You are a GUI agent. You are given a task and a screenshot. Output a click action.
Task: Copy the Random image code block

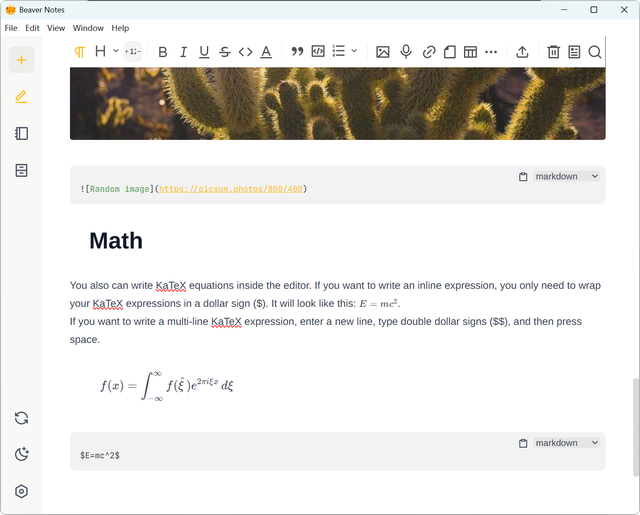(x=523, y=177)
